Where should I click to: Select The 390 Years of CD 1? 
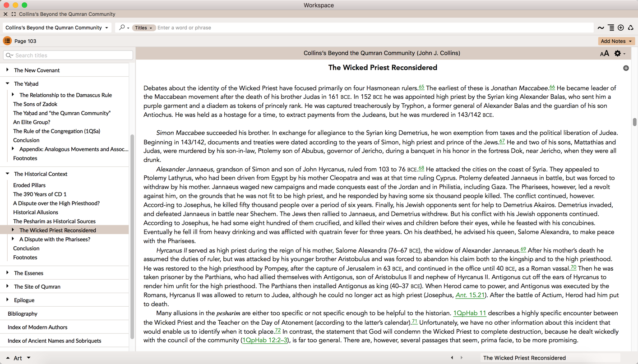coord(40,194)
